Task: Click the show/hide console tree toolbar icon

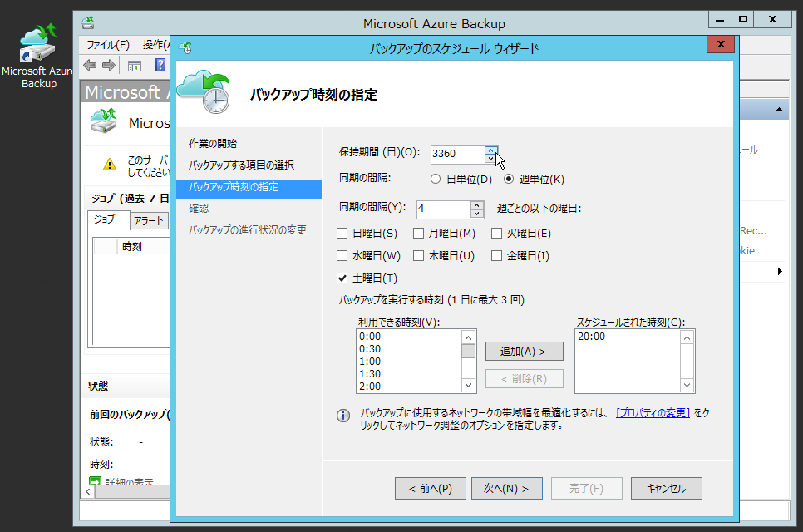Action: pyautogui.click(x=135, y=66)
